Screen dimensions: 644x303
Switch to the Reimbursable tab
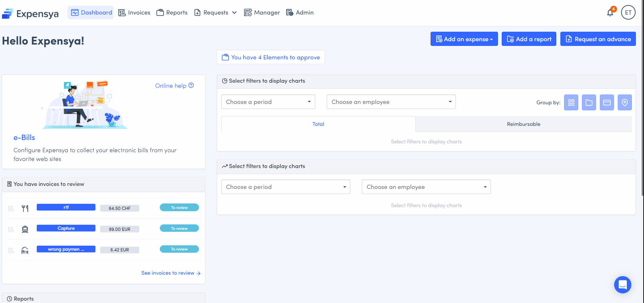coord(523,124)
